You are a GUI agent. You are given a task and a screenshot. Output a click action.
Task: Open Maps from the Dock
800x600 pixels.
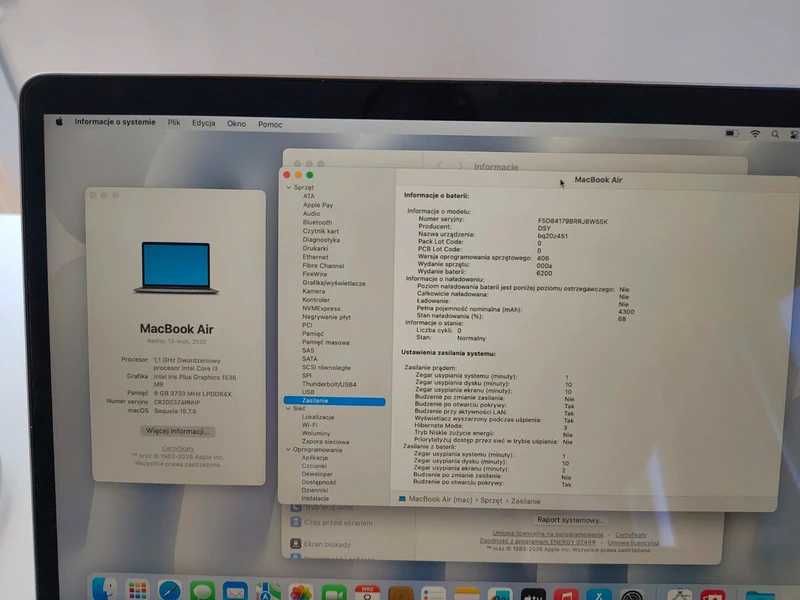tap(268, 593)
